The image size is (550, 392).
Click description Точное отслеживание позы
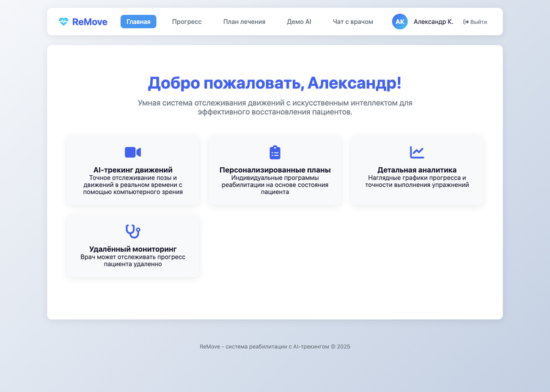point(133,185)
